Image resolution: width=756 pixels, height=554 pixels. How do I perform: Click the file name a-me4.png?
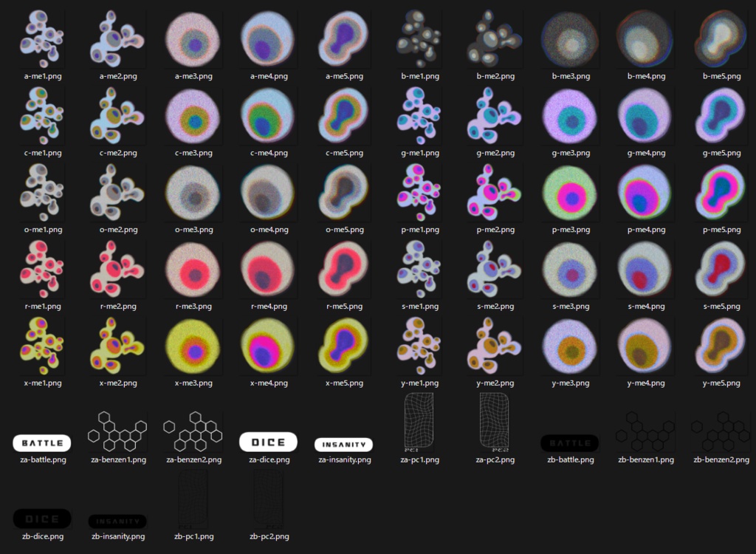point(269,76)
